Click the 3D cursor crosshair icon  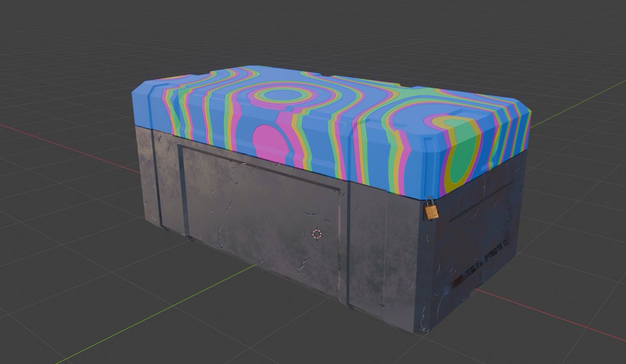tap(317, 234)
